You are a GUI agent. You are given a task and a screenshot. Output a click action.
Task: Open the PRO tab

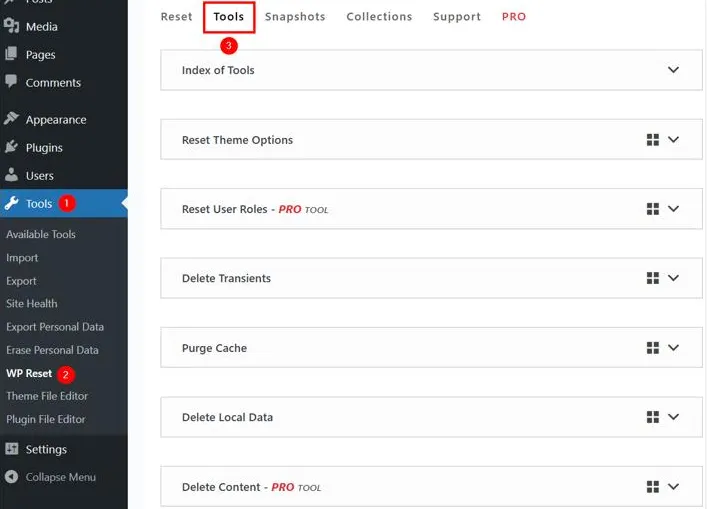point(514,17)
